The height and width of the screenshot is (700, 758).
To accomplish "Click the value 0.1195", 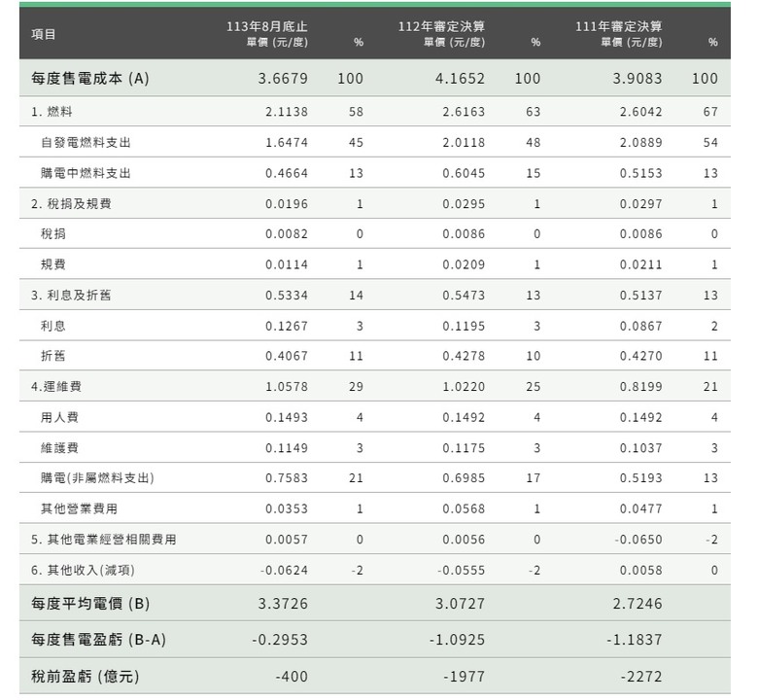I will (464, 326).
